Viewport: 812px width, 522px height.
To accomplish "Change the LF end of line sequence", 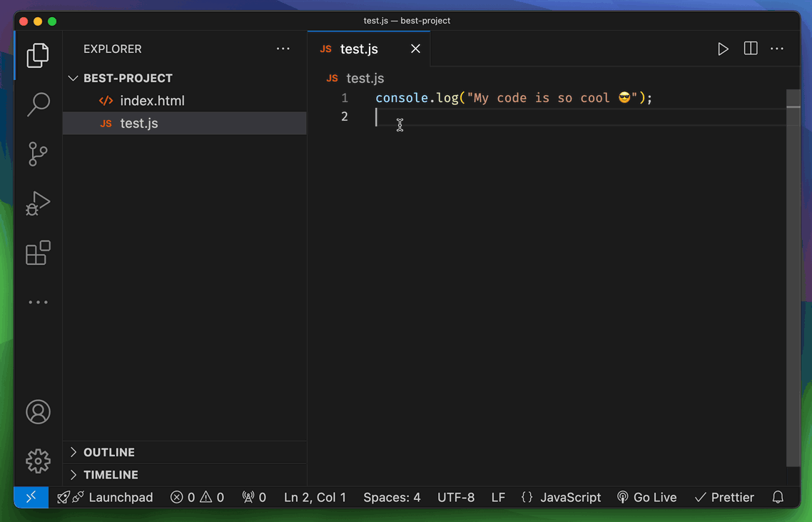I will click(498, 497).
